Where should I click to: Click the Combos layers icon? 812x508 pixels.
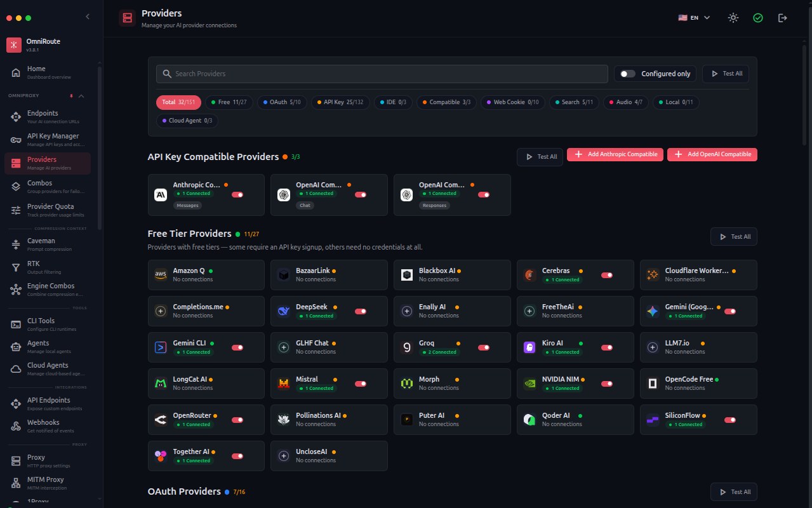click(x=16, y=187)
